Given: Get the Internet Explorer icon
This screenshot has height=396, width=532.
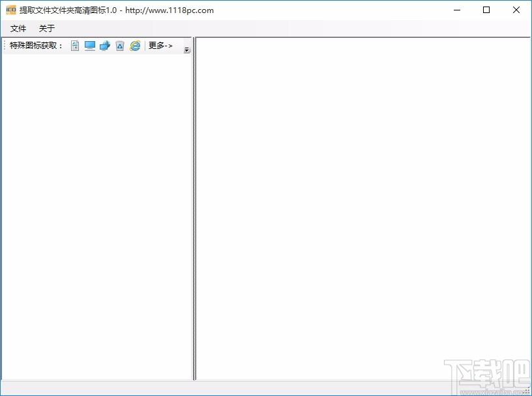Looking at the screenshot, I should click(135, 46).
